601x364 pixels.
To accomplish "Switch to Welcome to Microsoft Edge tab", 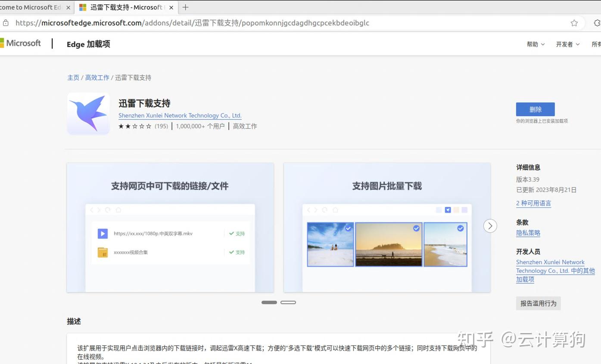I will pyautogui.click(x=32, y=7).
